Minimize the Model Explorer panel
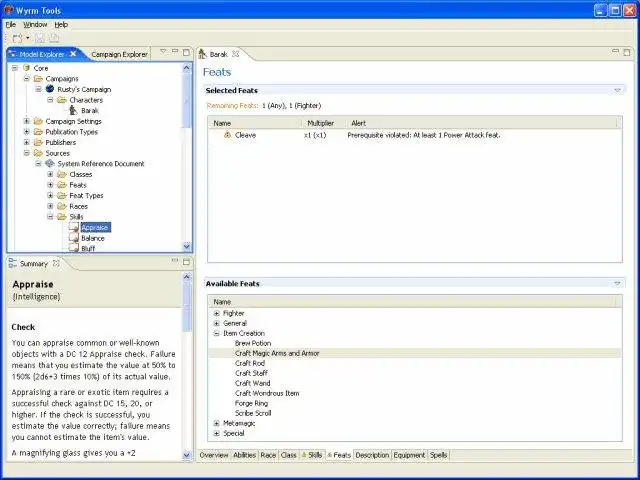Screen dimensions: 640x480 175,51
